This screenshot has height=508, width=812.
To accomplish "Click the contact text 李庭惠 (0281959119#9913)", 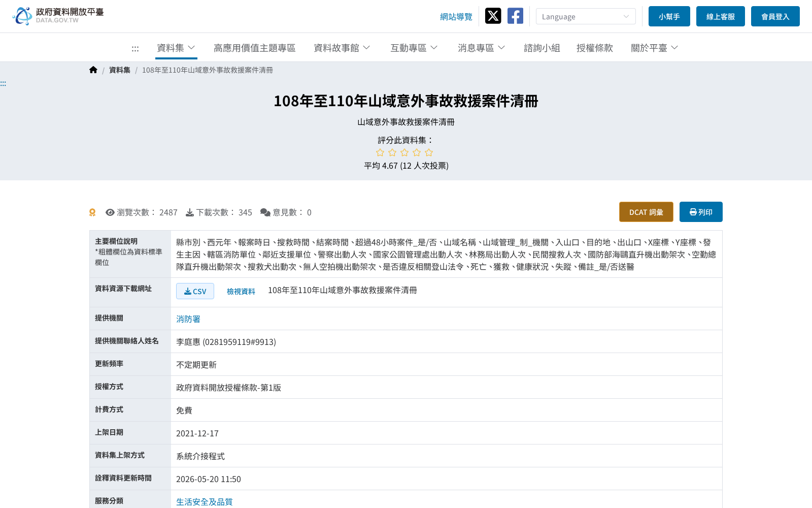I will pyautogui.click(x=226, y=342).
